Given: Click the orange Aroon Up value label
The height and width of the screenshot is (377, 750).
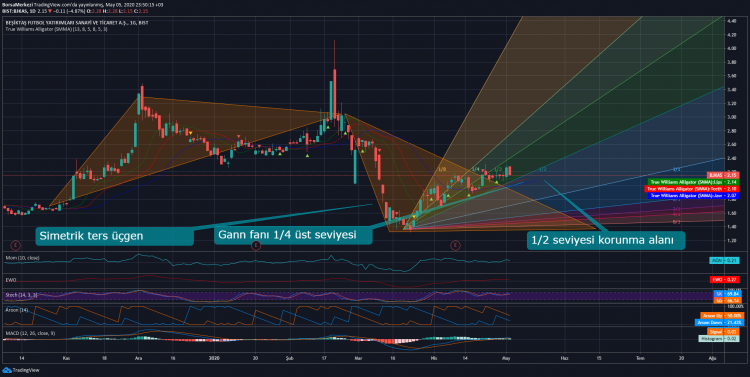Looking at the screenshot, I should [722, 316].
